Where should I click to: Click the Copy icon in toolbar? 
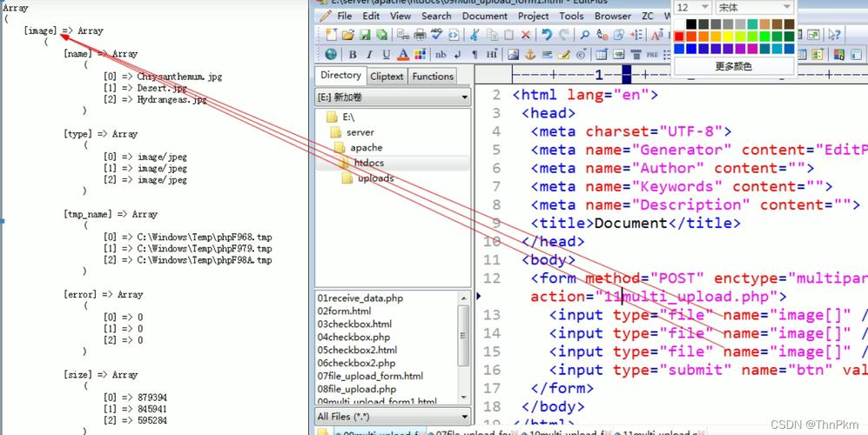click(x=492, y=35)
